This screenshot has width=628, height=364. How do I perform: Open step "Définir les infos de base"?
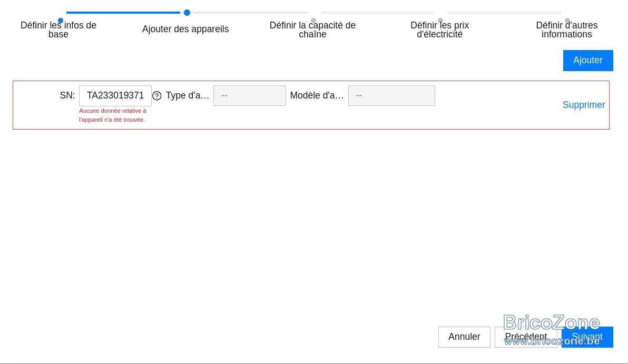click(58, 29)
